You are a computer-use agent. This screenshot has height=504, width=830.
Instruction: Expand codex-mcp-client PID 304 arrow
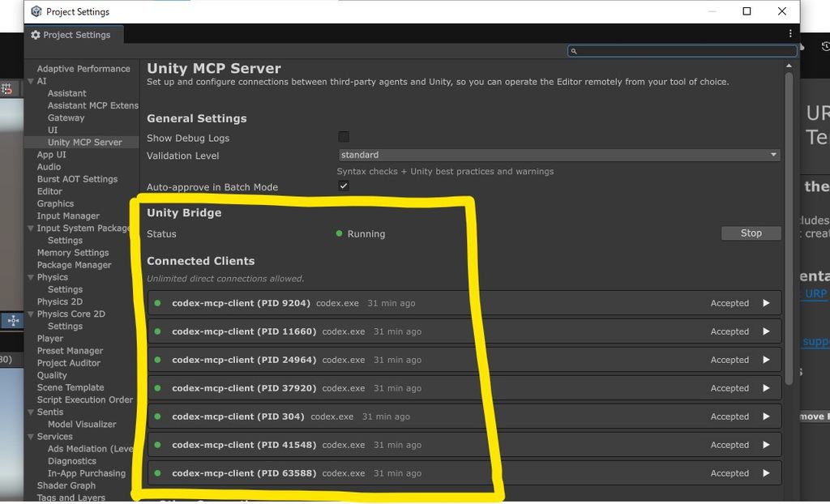tap(766, 416)
